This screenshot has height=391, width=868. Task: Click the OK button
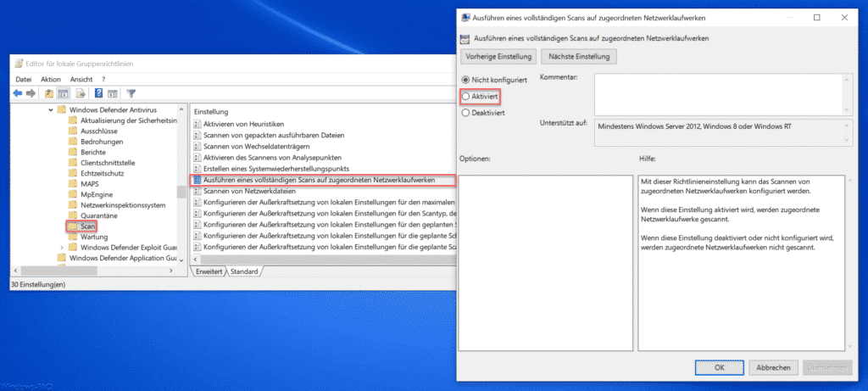[x=719, y=367]
